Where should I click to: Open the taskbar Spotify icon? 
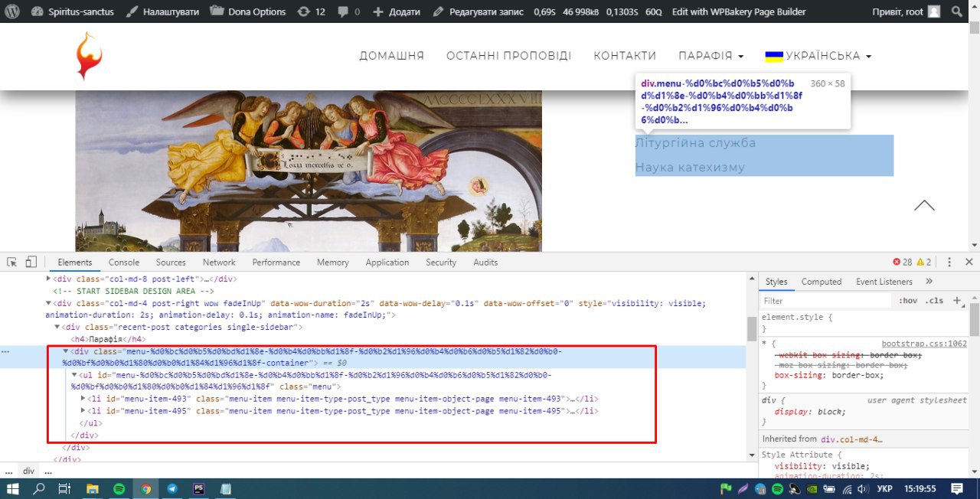[119, 488]
